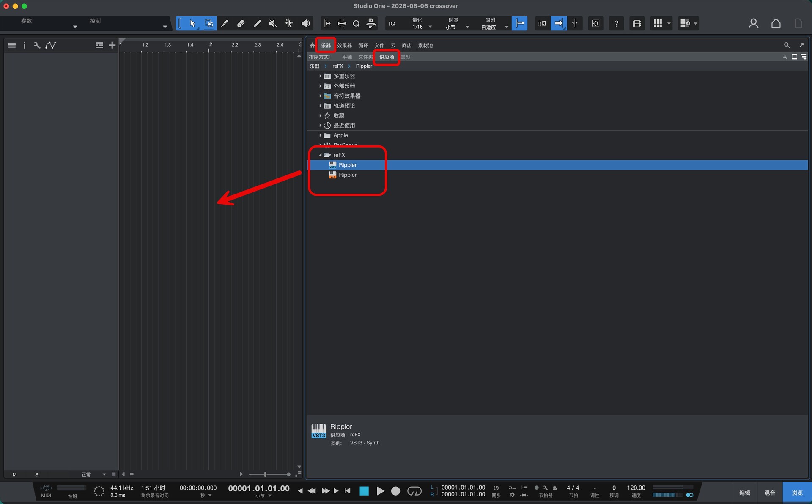Open track options wrench icon
The height and width of the screenshot is (504, 812).
coord(37,45)
